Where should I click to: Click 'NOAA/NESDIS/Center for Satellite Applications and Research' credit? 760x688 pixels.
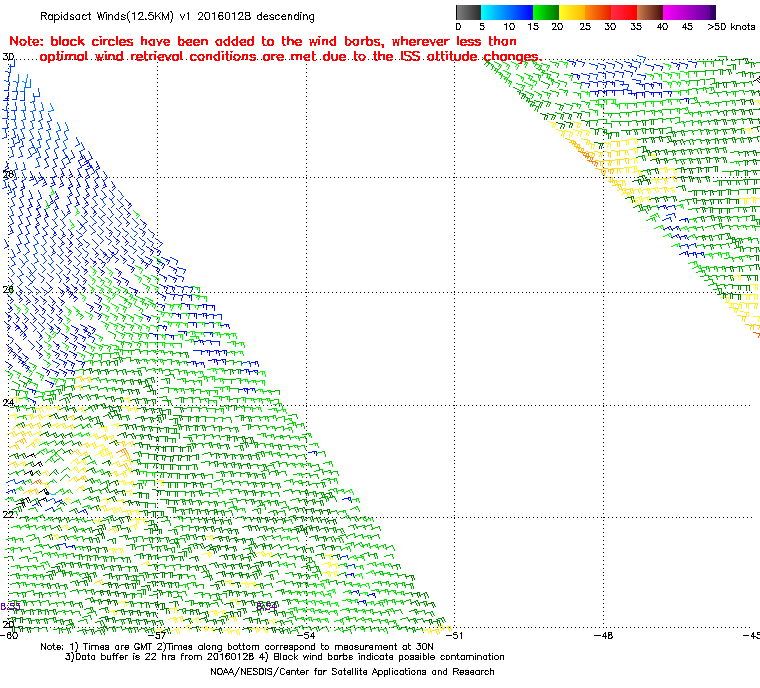coord(352,672)
